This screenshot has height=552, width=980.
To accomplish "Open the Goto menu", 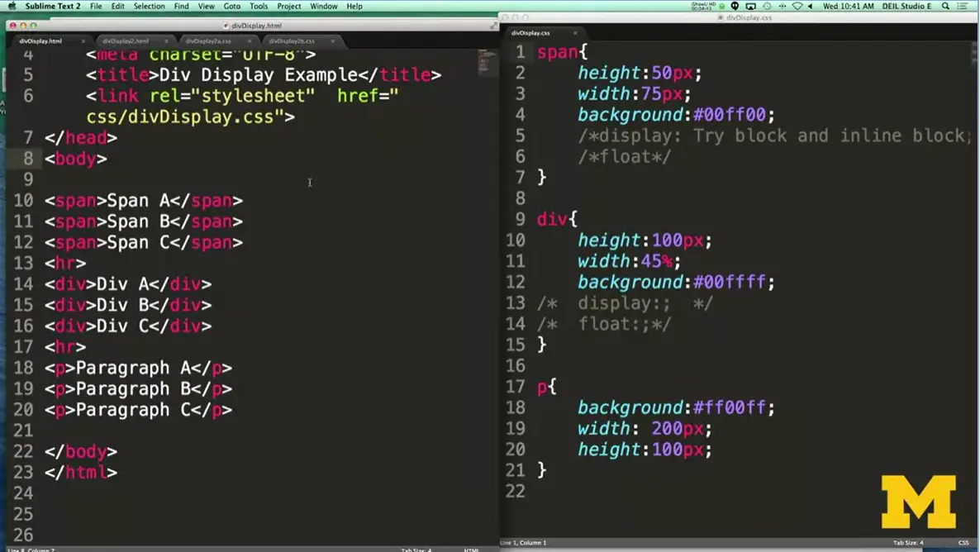I will pyautogui.click(x=232, y=6).
